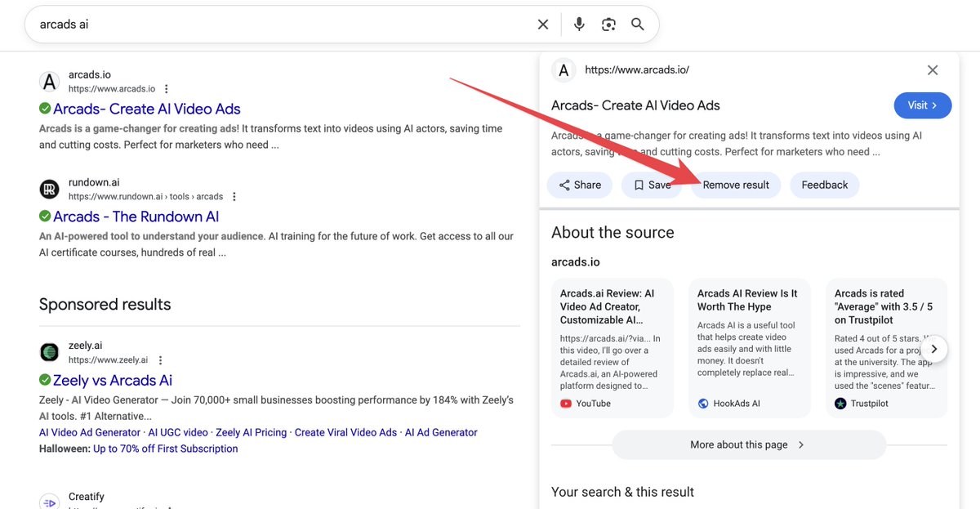Image resolution: width=980 pixels, height=509 pixels.
Task: Clear the search box with the X icon
Action: [x=543, y=25]
